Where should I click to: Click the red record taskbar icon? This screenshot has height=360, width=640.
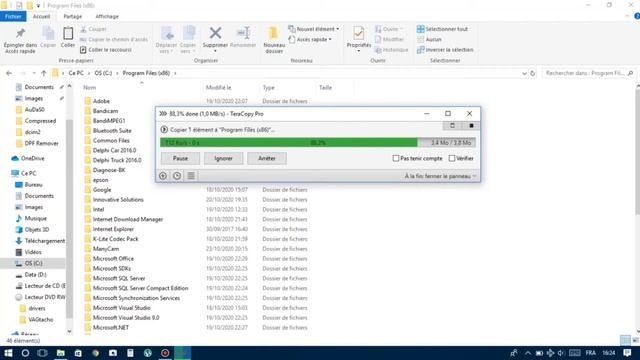(x=165, y=353)
